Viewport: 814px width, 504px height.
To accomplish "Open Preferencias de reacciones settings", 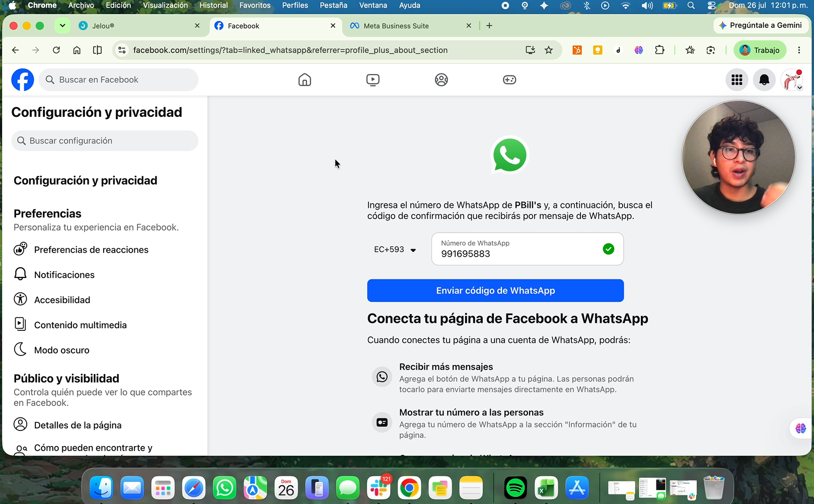I will click(105, 250).
